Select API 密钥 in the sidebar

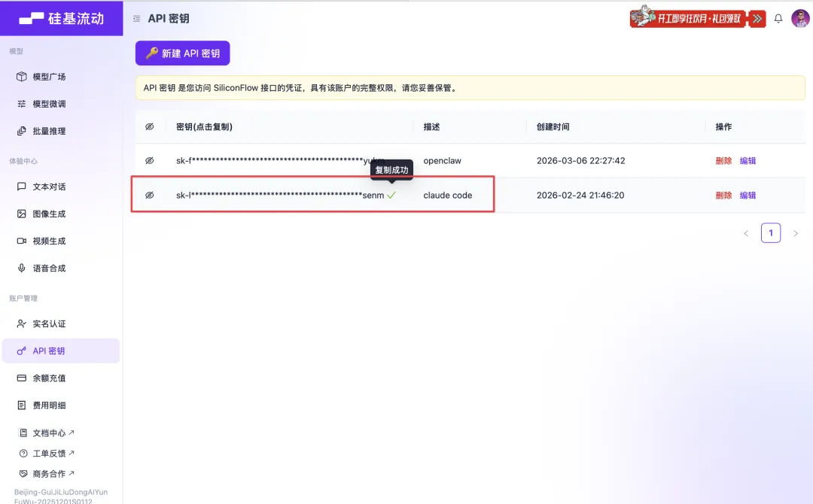[x=61, y=351]
